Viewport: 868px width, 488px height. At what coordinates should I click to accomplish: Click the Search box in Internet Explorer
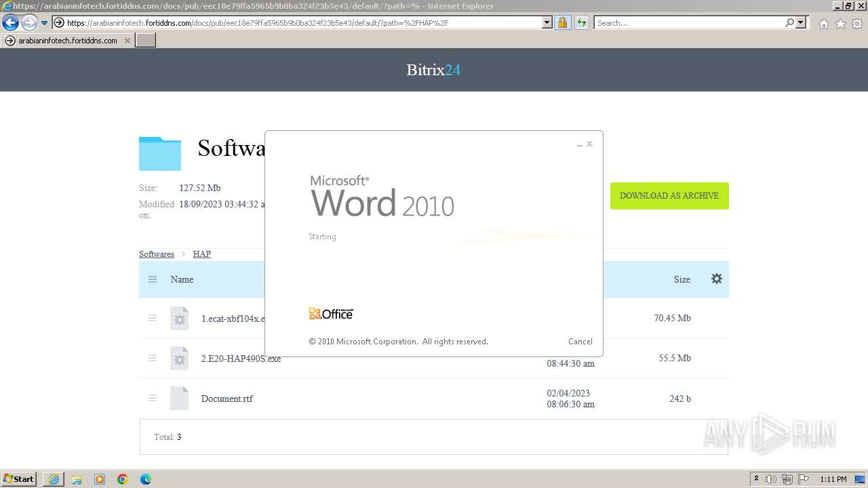(689, 22)
